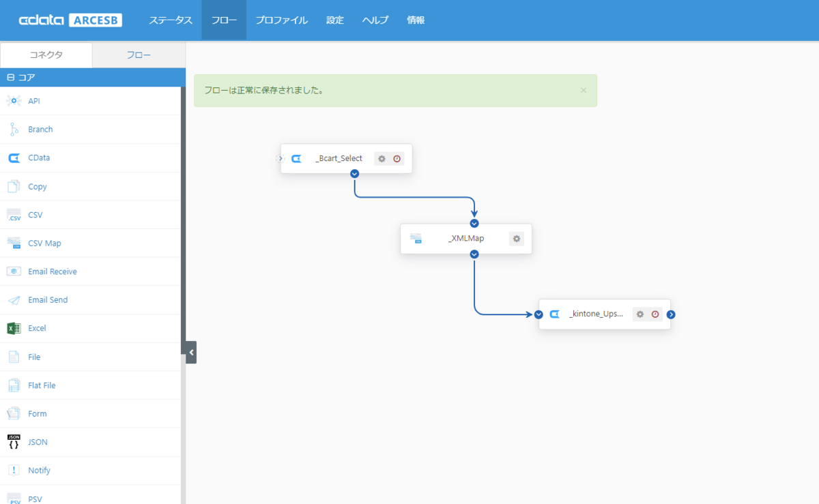The image size is (819, 504).
Task: Click the left input port of _kintone_Ups
Action: coord(538,314)
